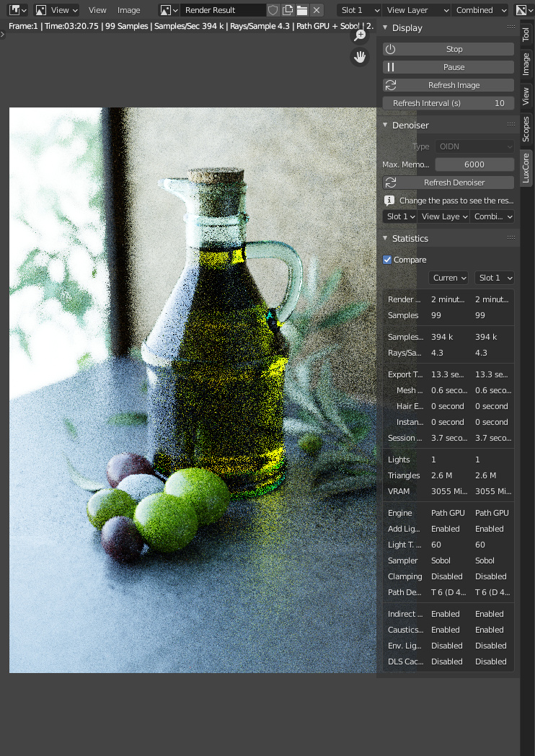Open the View menu
The width and height of the screenshot is (535, 756).
97,10
